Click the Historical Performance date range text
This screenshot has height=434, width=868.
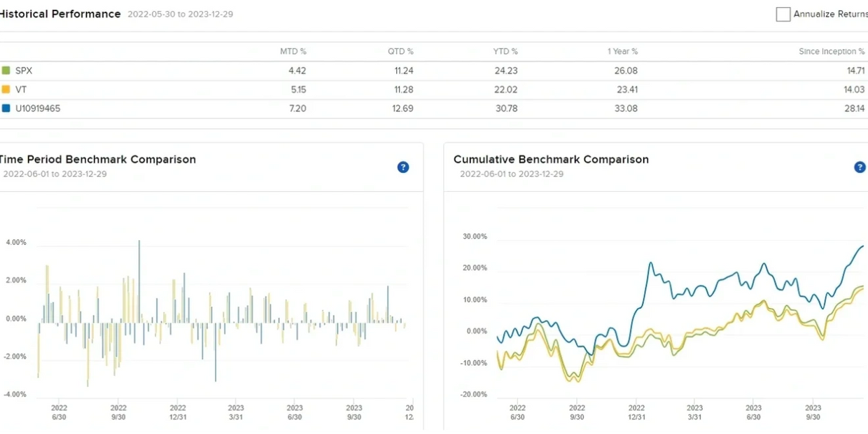pyautogui.click(x=180, y=15)
